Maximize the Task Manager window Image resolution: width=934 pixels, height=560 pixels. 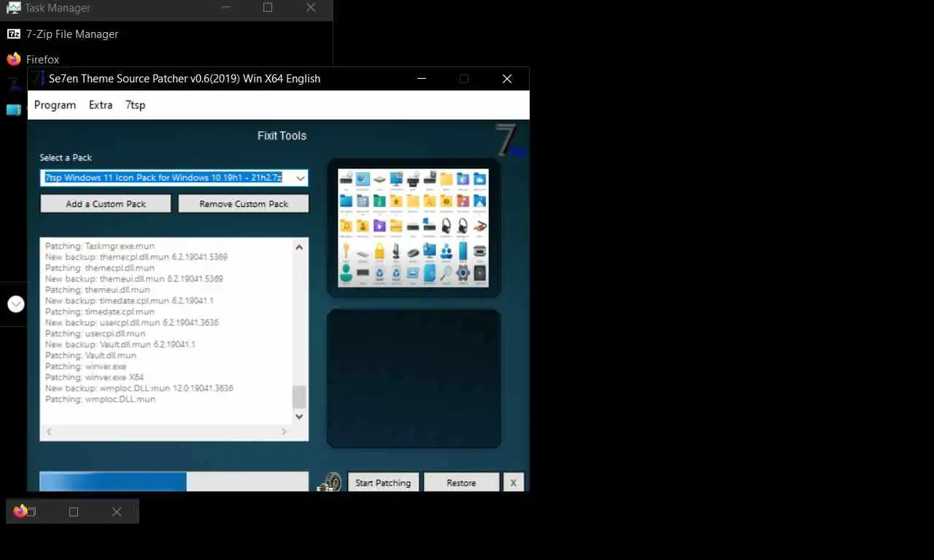click(x=268, y=7)
